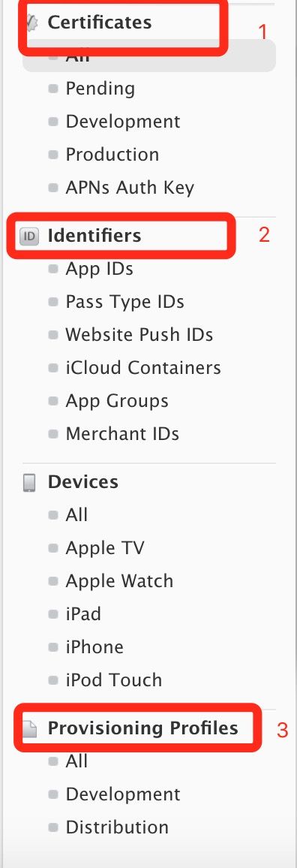Viewport: 297px width, 868px height.
Task: Show Distribution provisioning profiles
Action: (x=117, y=827)
